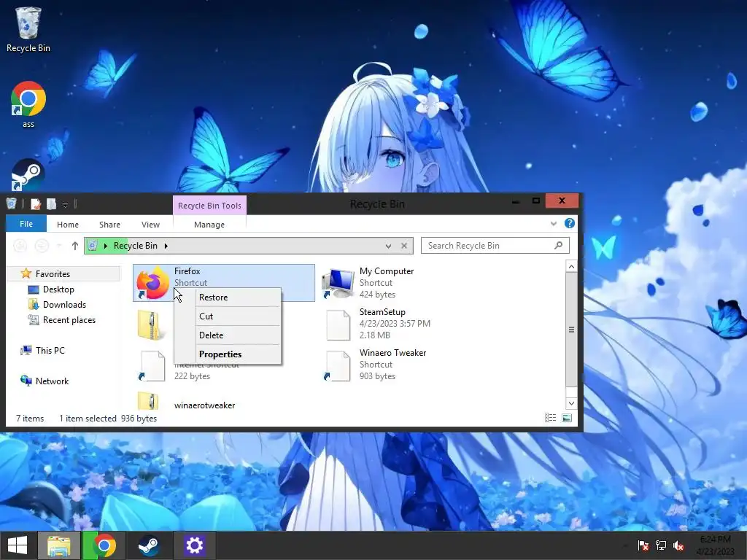Choose Restore from the context menu
747x560 pixels.
[x=228, y=297]
